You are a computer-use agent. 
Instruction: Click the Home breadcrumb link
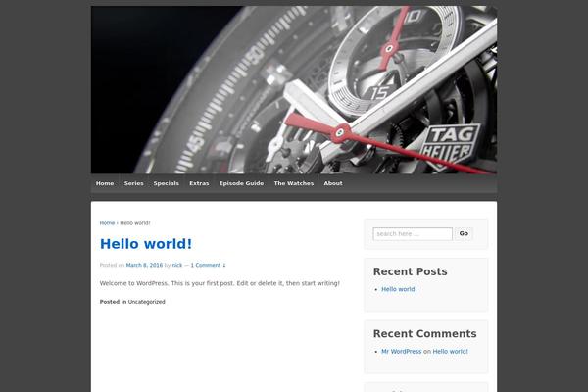(x=107, y=223)
